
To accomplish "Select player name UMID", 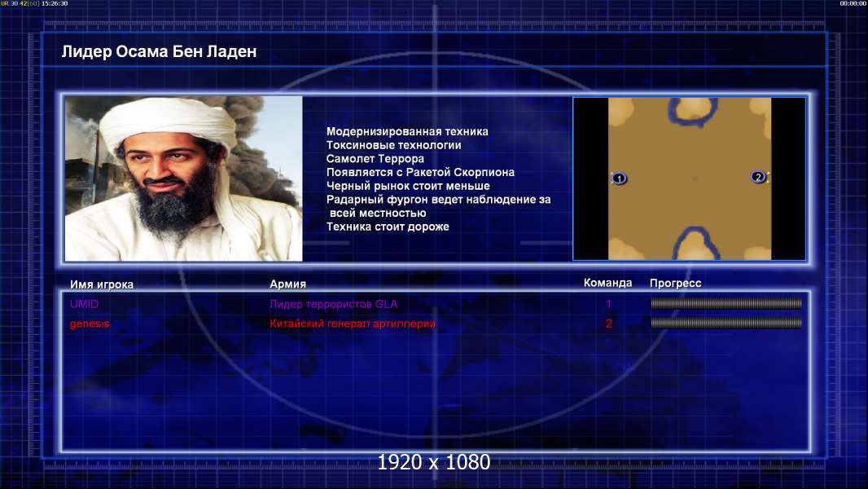I will pos(84,304).
